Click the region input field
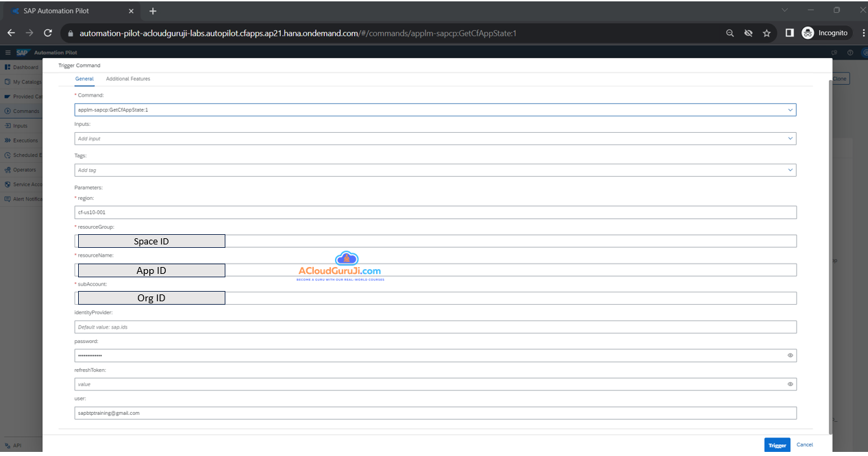Viewport: 868px width, 456px height. click(x=435, y=212)
